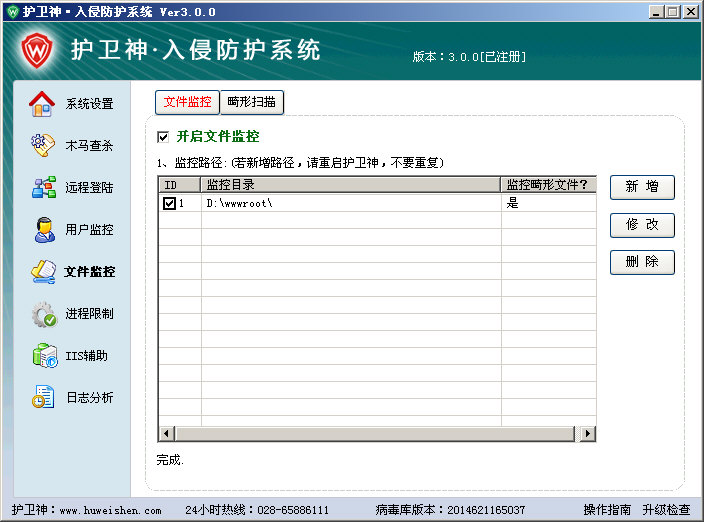704x522 pixels.
Task: Click the 远程登陆 network icon
Action: 44,187
